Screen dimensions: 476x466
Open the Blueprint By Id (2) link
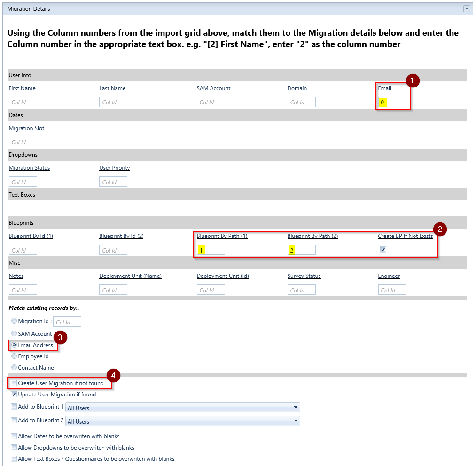pyautogui.click(x=121, y=236)
